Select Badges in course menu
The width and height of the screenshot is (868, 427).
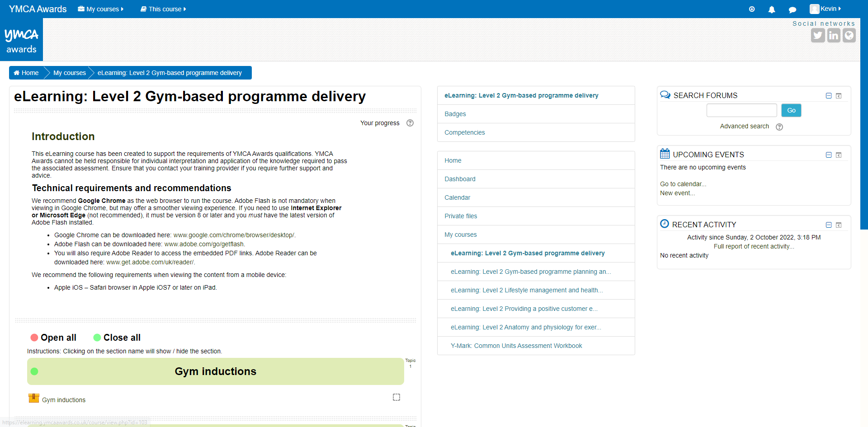455,114
